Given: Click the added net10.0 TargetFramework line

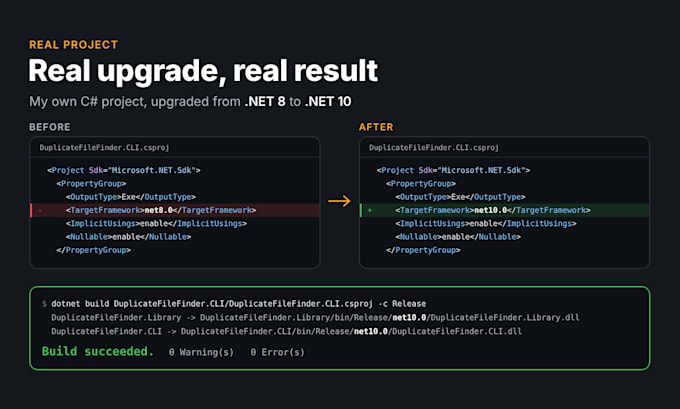Looking at the screenshot, I should (505, 210).
